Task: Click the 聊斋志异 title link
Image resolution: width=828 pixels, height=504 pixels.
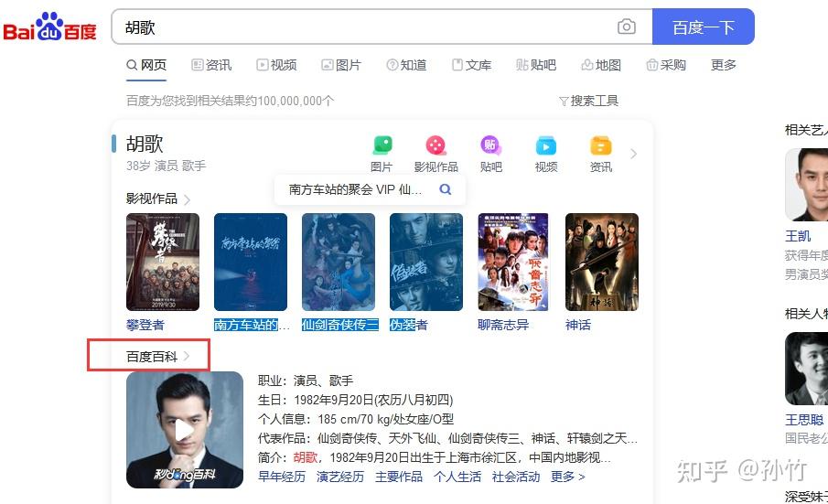Action: (x=503, y=325)
